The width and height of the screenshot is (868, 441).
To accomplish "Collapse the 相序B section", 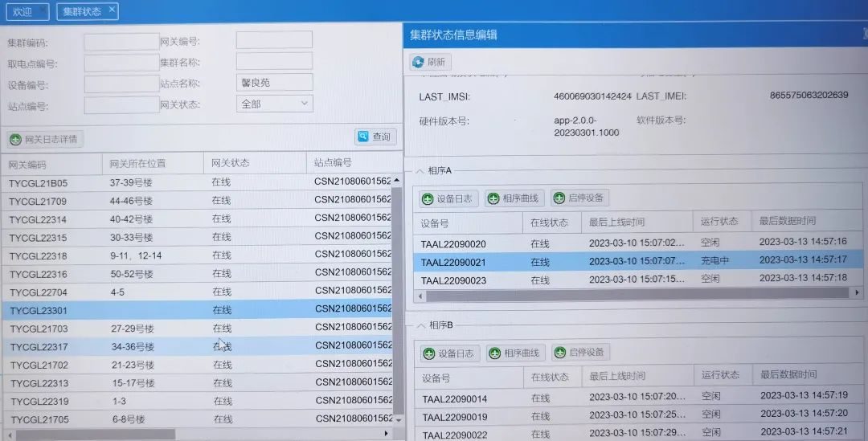I will pyautogui.click(x=420, y=325).
